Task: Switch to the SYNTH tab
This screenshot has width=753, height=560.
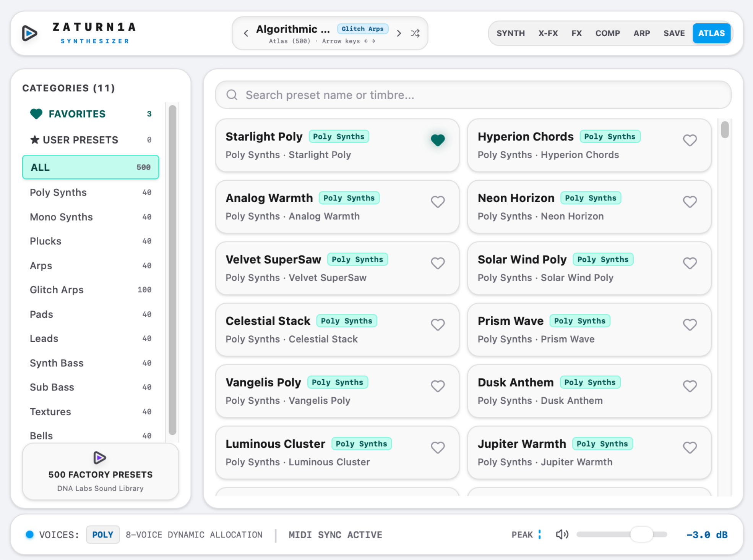Action: pyautogui.click(x=511, y=33)
